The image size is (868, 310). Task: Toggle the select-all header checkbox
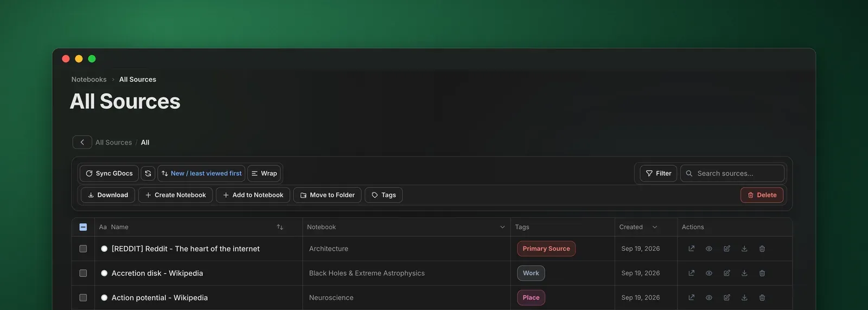[83, 227]
